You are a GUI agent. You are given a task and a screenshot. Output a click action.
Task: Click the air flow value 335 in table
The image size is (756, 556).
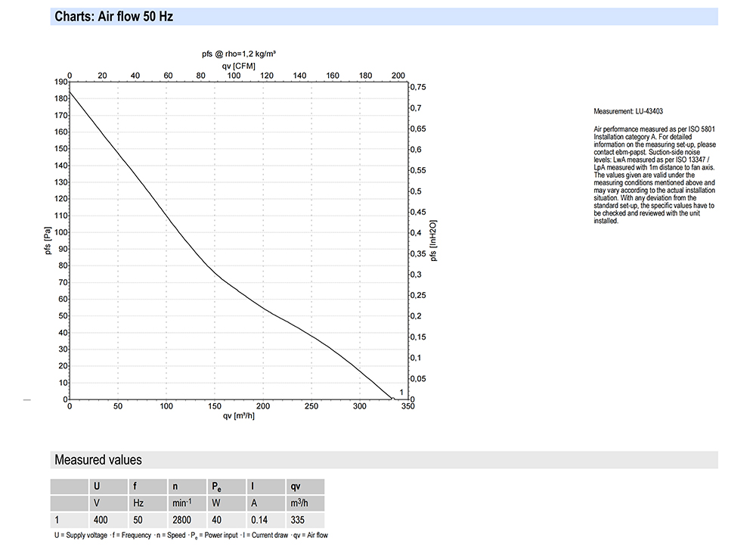[x=298, y=520]
